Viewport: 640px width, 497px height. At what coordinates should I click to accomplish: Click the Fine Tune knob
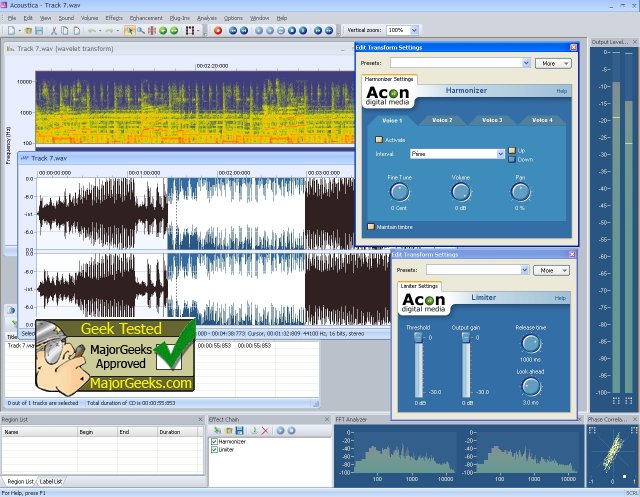coord(399,192)
